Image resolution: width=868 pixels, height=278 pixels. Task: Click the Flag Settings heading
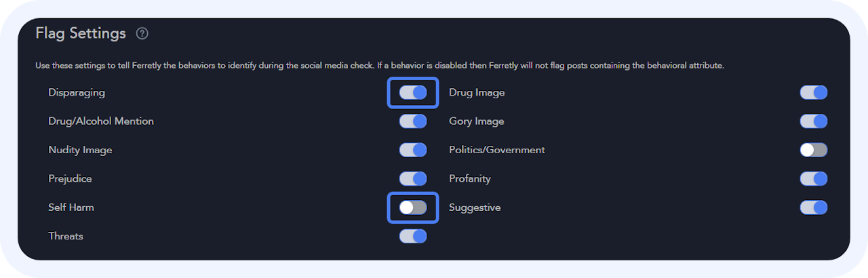(x=81, y=33)
